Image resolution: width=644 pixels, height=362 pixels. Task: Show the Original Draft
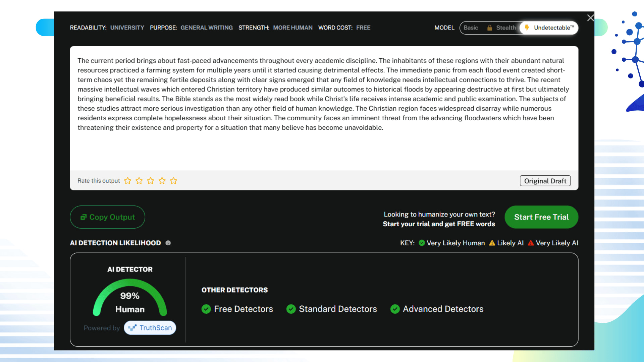tap(545, 181)
